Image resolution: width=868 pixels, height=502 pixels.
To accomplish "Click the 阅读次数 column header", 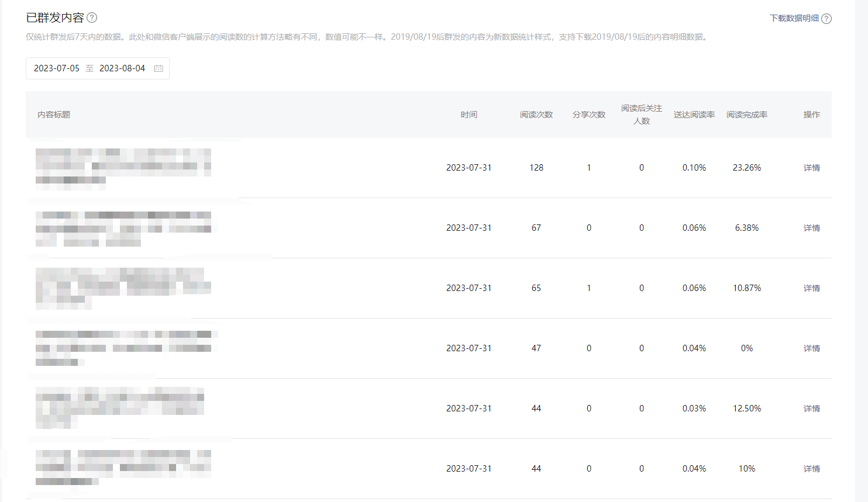I will coord(536,115).
